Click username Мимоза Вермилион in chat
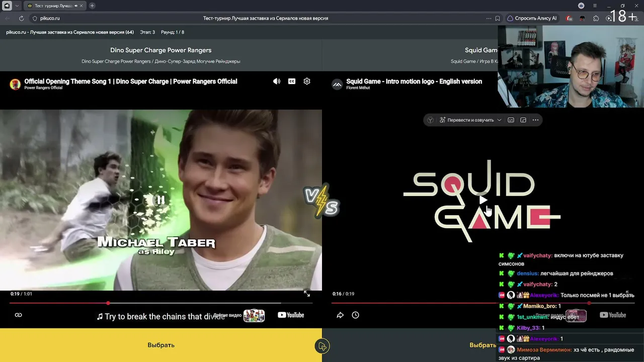Screen dimensions: 644x362 pyautogui.click(x=544, y=349)
